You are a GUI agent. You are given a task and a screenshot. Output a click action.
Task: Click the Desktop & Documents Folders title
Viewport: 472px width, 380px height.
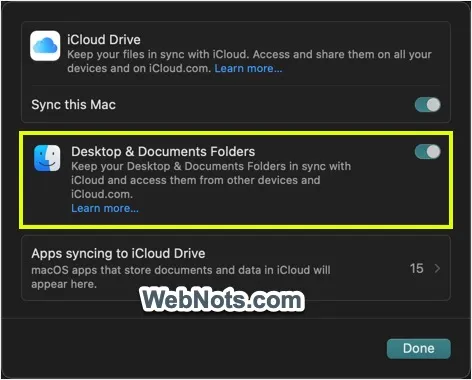pos(163,152)
